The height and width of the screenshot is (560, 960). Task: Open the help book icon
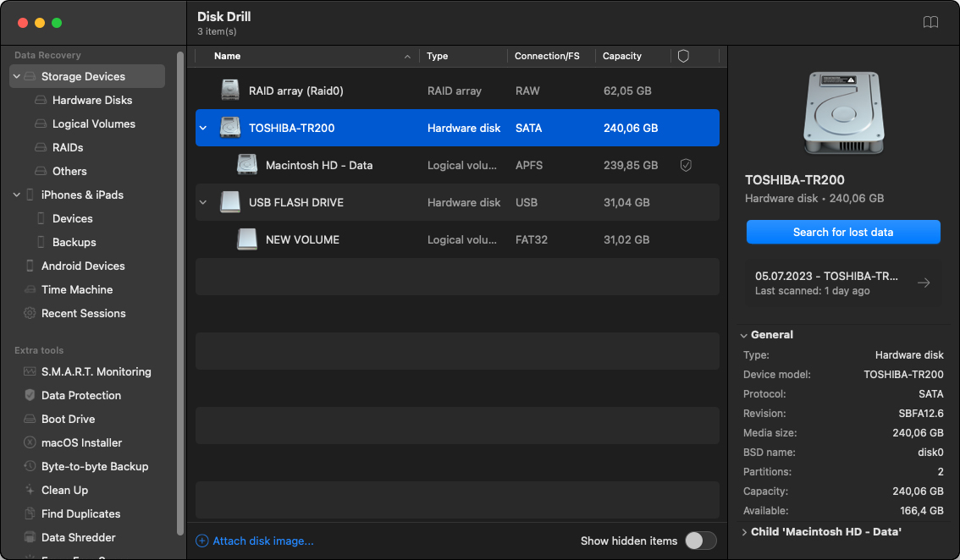[930, 23]
